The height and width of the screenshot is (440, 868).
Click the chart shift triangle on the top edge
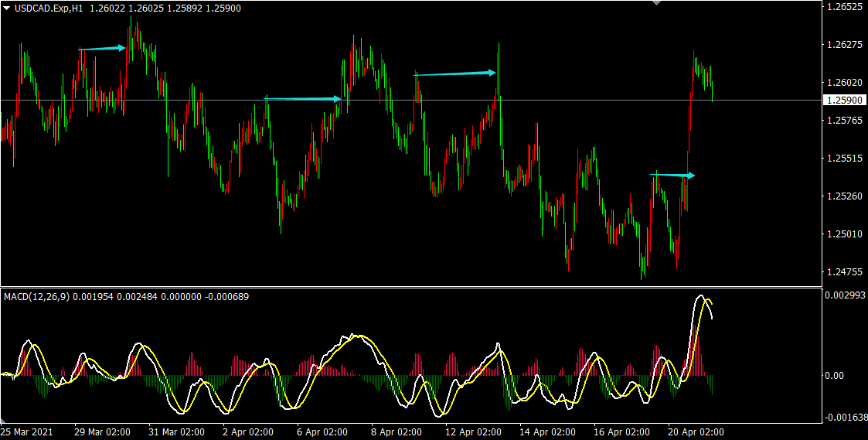(x=656, y=3)
